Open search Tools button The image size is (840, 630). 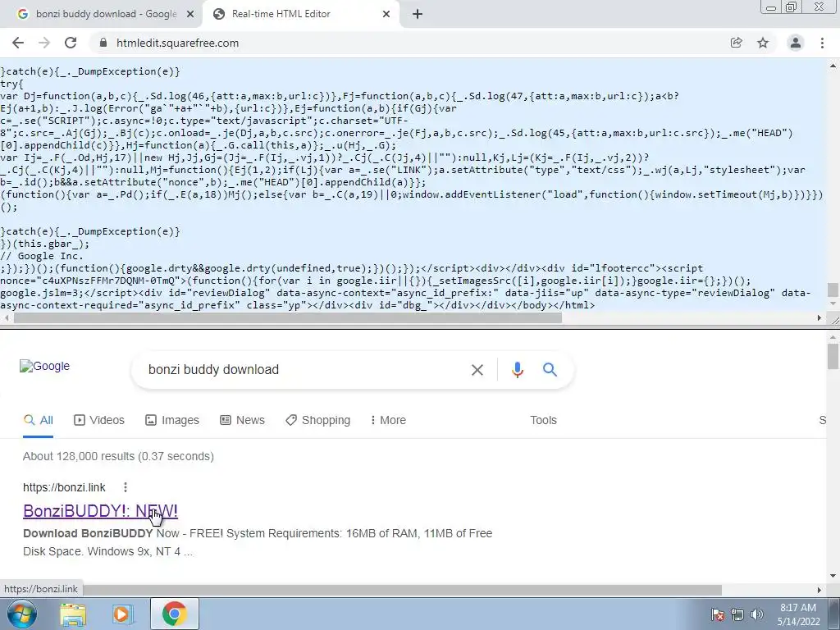[543, 420]
